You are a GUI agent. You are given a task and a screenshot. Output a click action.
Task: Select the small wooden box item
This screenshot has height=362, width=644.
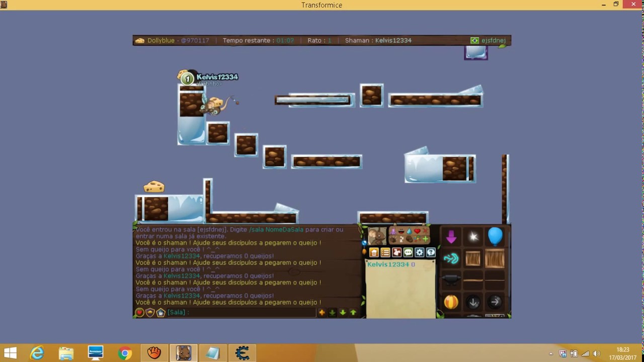click(x=473, y=258)
